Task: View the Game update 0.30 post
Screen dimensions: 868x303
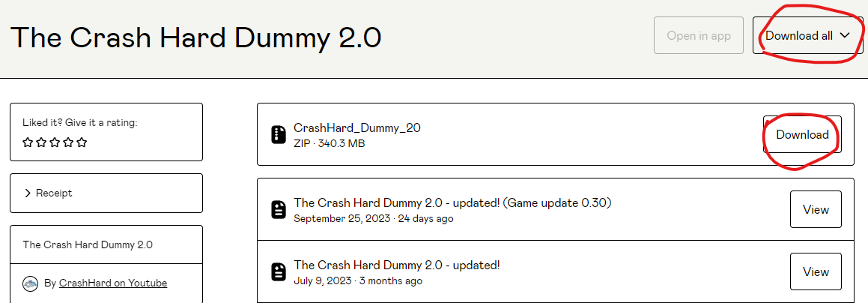Action: 816,210
